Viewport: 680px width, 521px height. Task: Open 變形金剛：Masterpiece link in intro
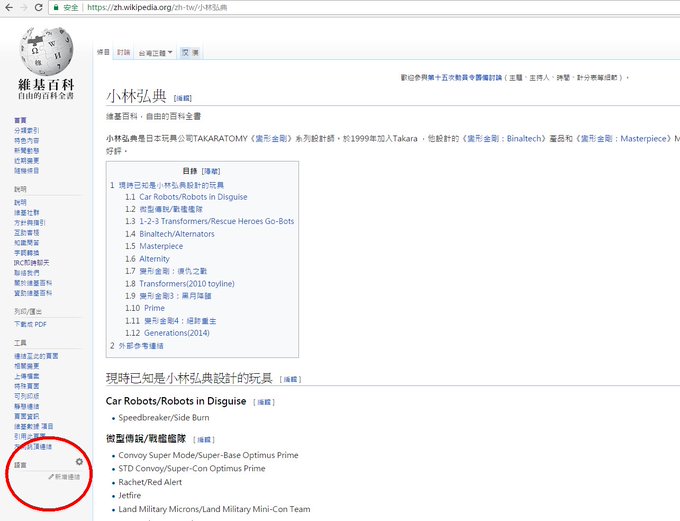point(624,139)
